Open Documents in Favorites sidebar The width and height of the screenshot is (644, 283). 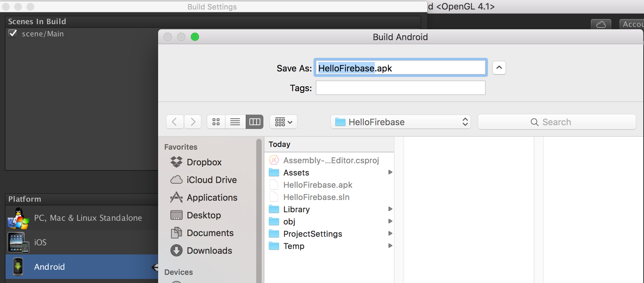(x=210, y=233)
